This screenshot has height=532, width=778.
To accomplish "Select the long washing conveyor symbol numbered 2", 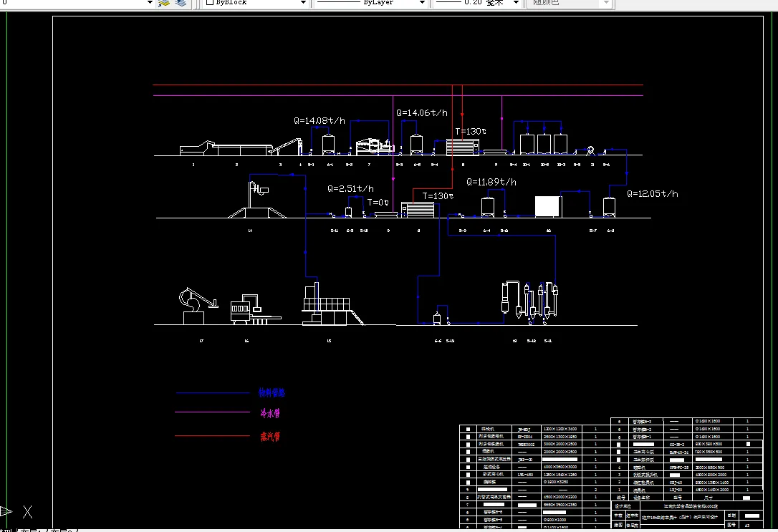I will 241,149.
